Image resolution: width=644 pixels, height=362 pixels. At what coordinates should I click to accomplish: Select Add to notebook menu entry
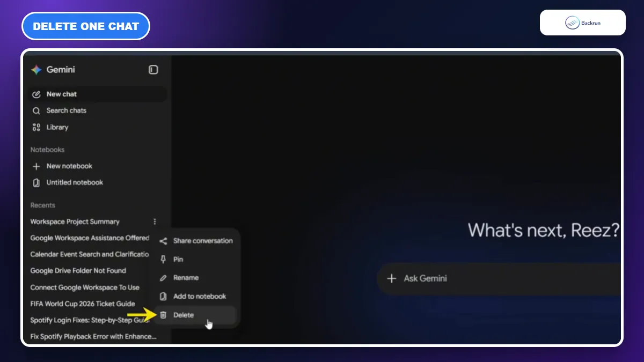pyautogui.click(x=196, y=297)
